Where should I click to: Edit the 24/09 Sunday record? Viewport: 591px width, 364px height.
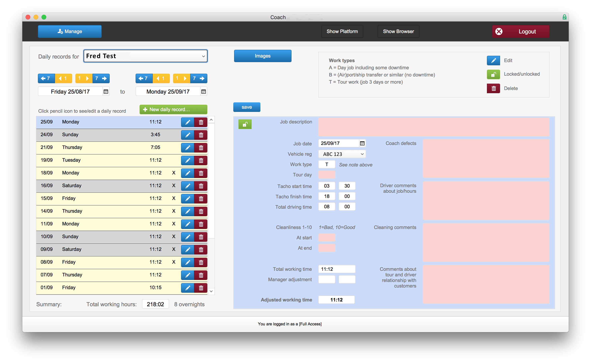187,135
